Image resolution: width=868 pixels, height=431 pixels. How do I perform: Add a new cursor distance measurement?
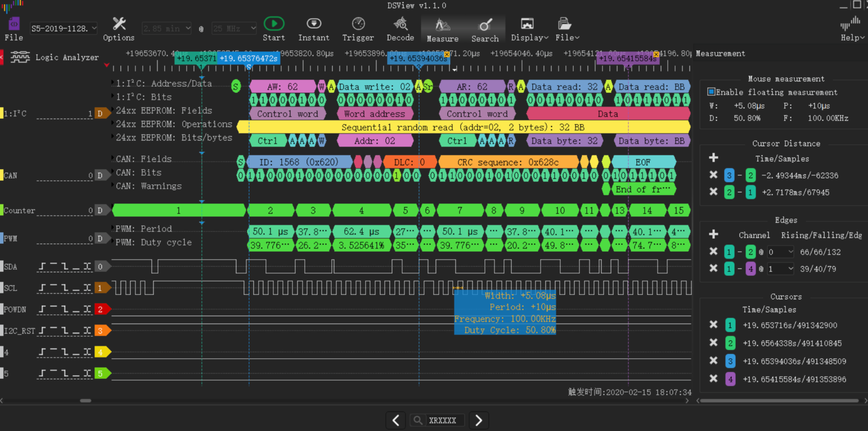pos(713,158)
